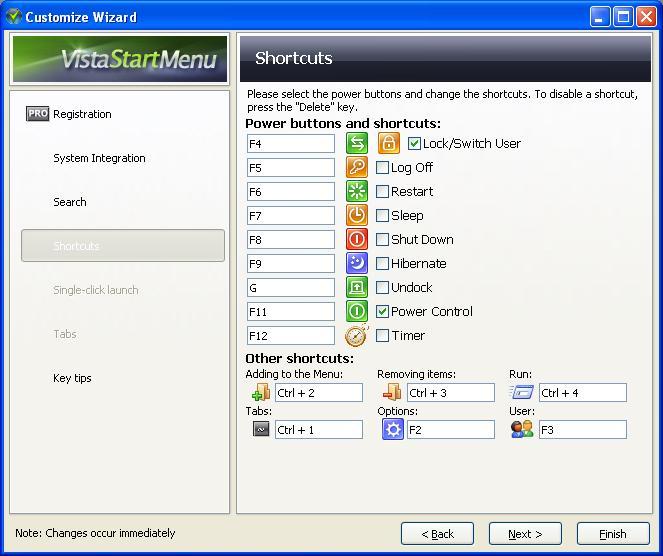Open the Key tips section
Image resolution: width=663 pixels, height=556 pixels.
tap(72, 378)
